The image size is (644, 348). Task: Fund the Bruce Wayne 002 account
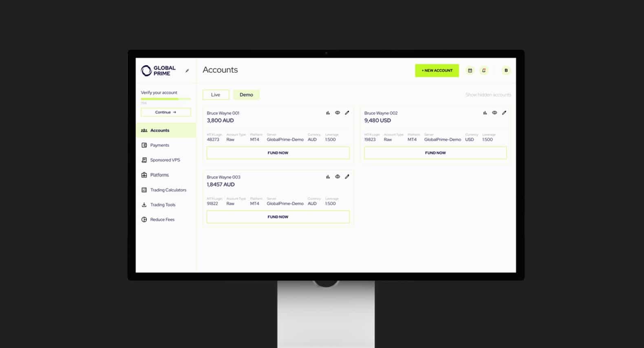click(x=435, y=153)
